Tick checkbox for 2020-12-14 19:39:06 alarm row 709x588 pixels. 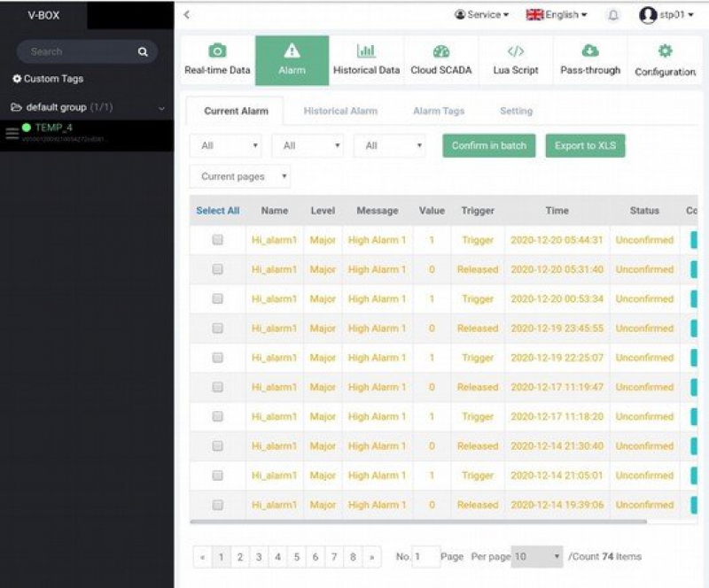coord(217,505)
